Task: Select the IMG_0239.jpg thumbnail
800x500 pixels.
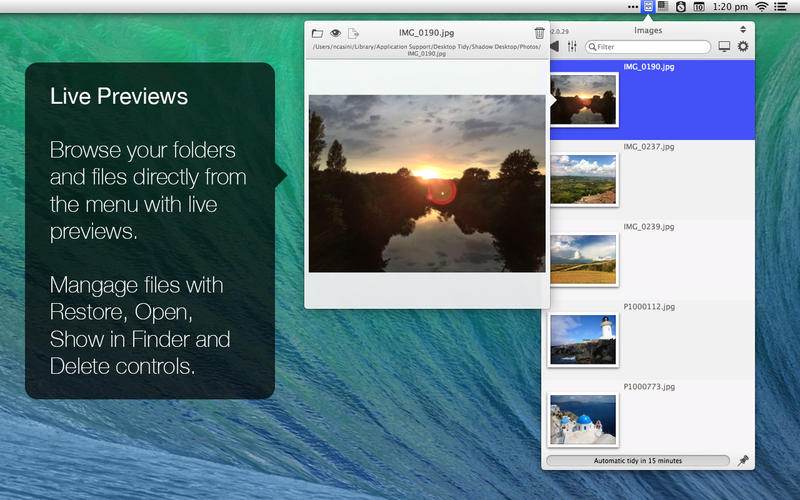Action: pos(583,259)
